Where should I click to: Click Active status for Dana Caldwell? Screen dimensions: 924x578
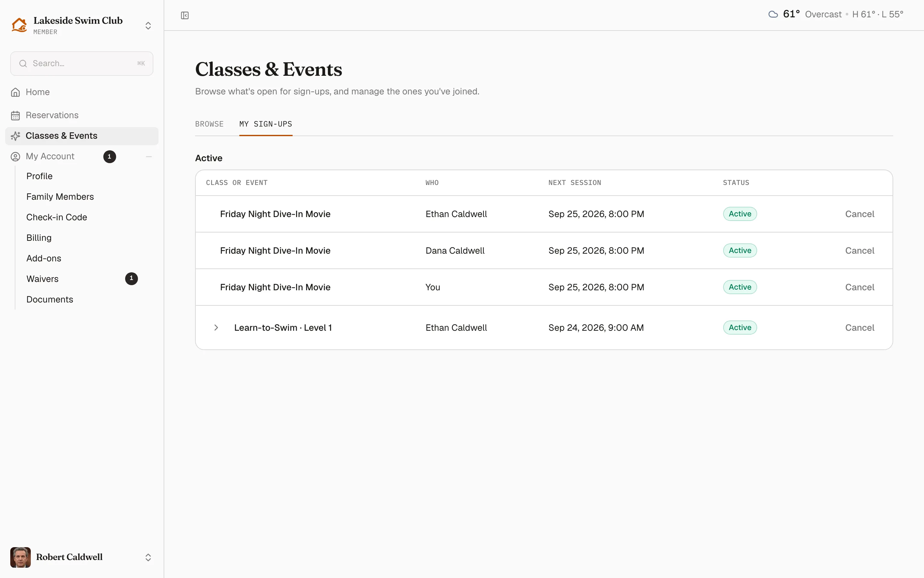coord(740,251)
